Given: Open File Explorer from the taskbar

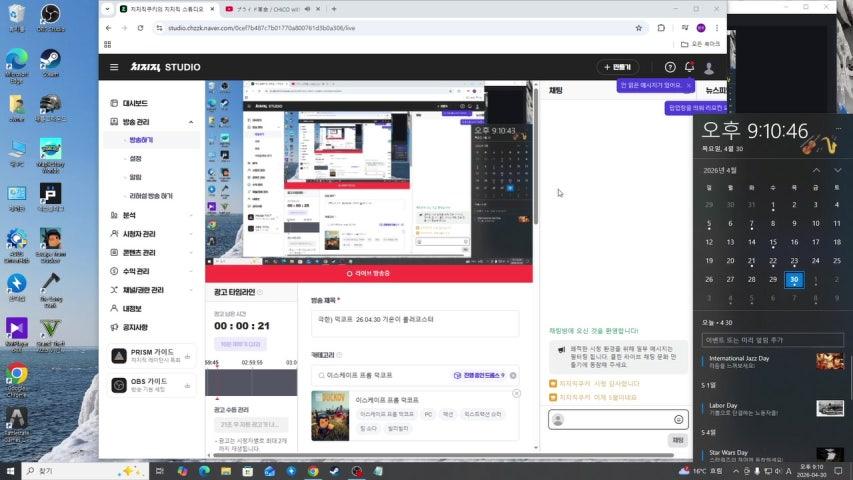Looking at the screenshot, I should 226,471.
